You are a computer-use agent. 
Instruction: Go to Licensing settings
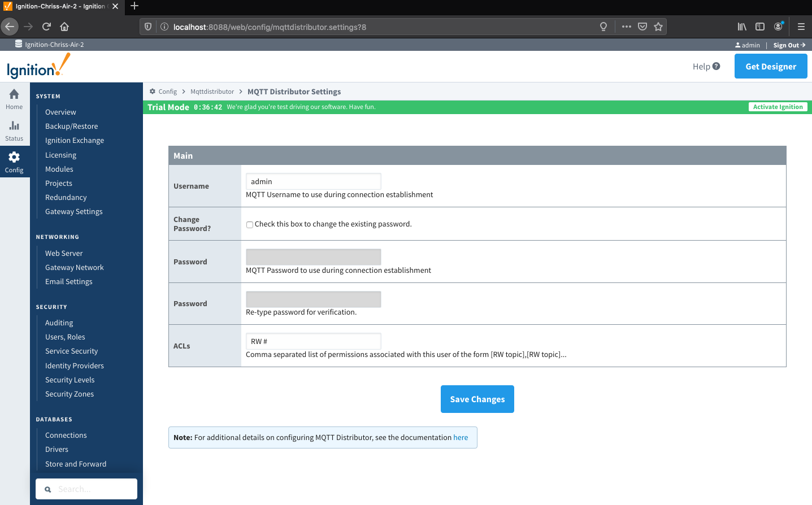pyautogui.click(x=60, y=155)
